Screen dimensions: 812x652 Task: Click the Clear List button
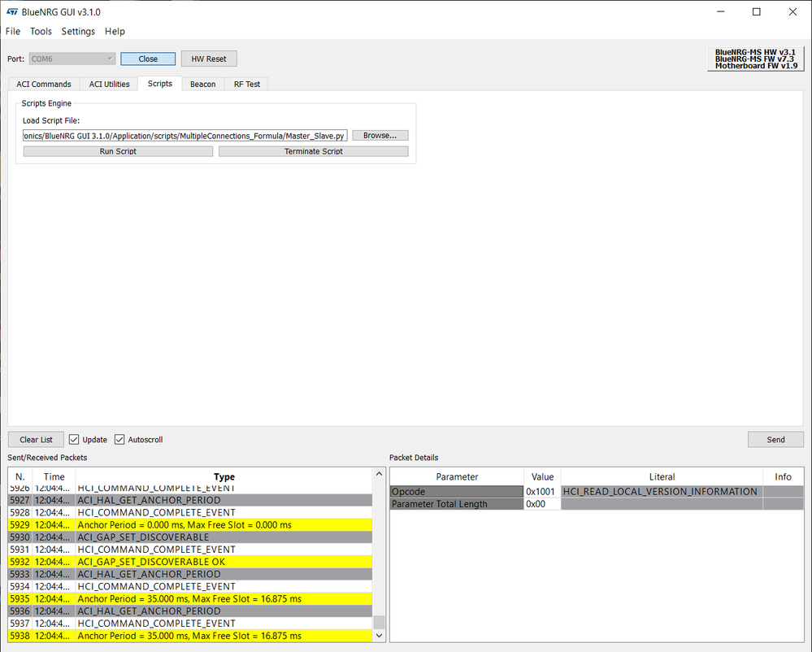tap(37, 439)
